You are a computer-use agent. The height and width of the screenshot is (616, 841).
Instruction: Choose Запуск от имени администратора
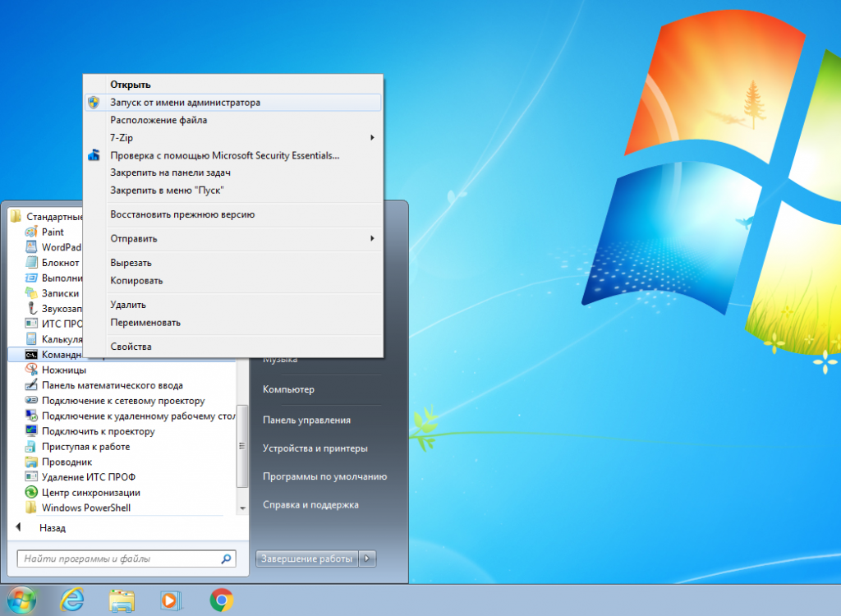pos(232,103)
